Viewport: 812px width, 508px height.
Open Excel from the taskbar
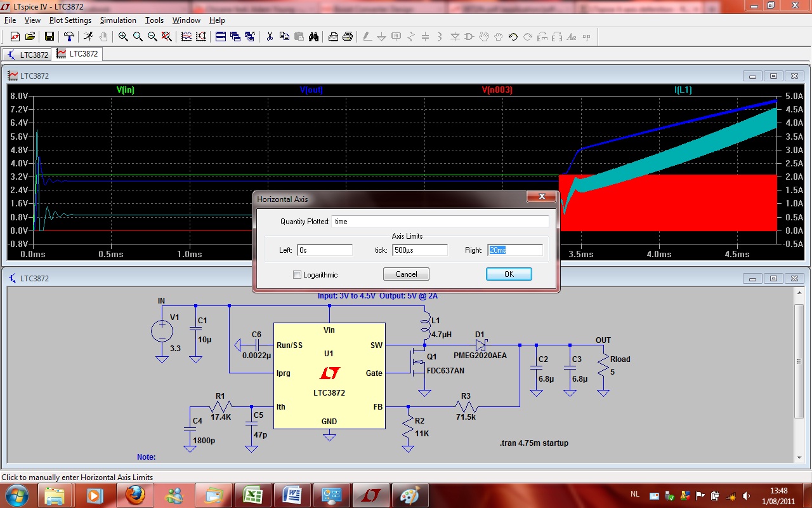pyautogui.click(x=252, y=495)
